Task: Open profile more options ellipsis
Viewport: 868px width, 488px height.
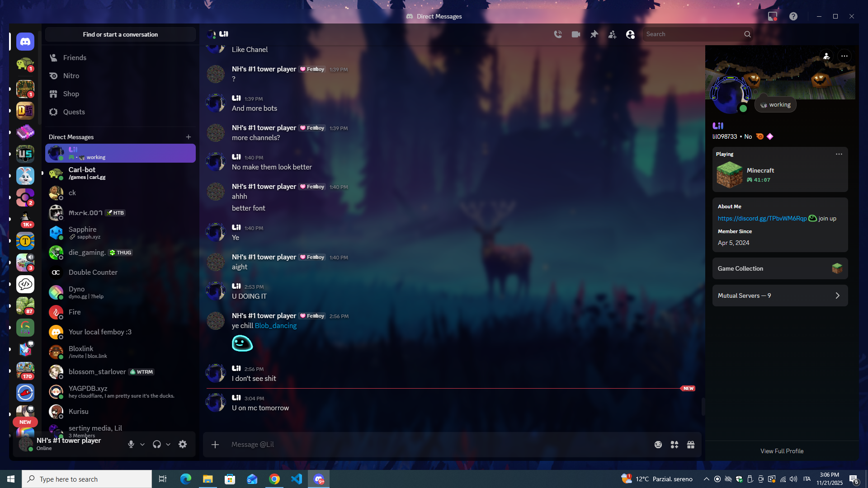Action: tap(844, 56)
